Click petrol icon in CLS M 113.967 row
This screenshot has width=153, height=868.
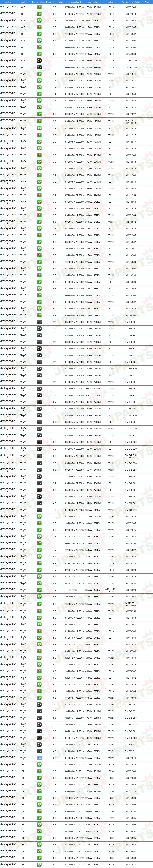pyautogui.click(x=39, y=34)
